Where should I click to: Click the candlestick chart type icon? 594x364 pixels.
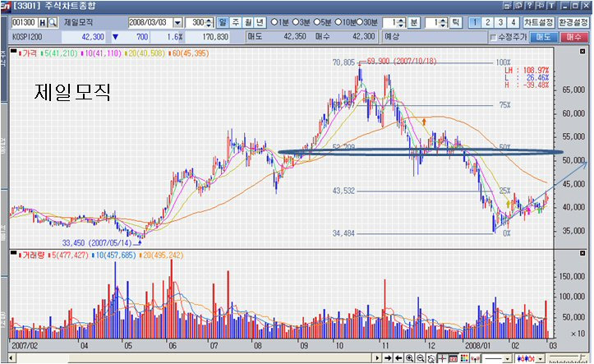tap(526, 358)
